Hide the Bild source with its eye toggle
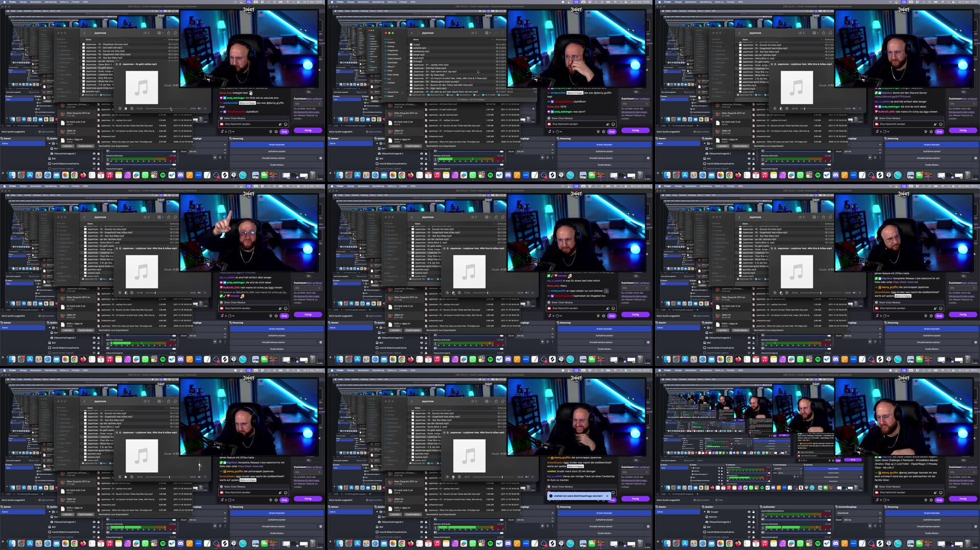This screenshot has height=550, width=980. pos(94,159)
